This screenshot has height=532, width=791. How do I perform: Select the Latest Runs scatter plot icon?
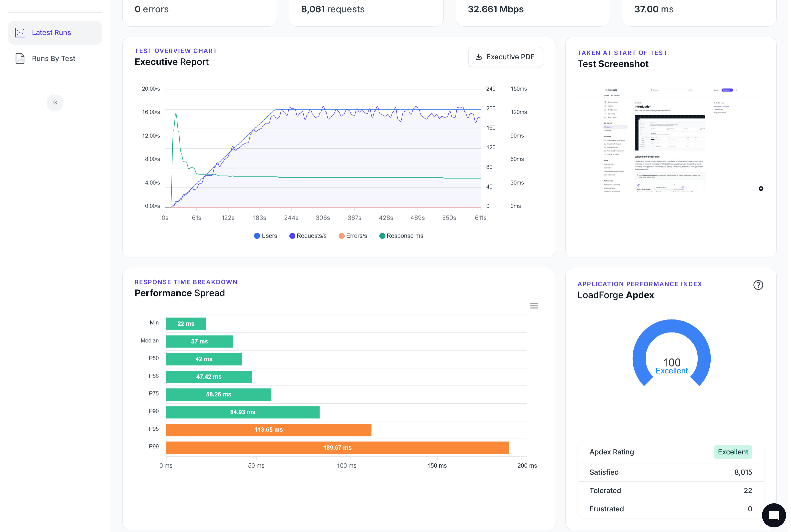tap(20, 32)
